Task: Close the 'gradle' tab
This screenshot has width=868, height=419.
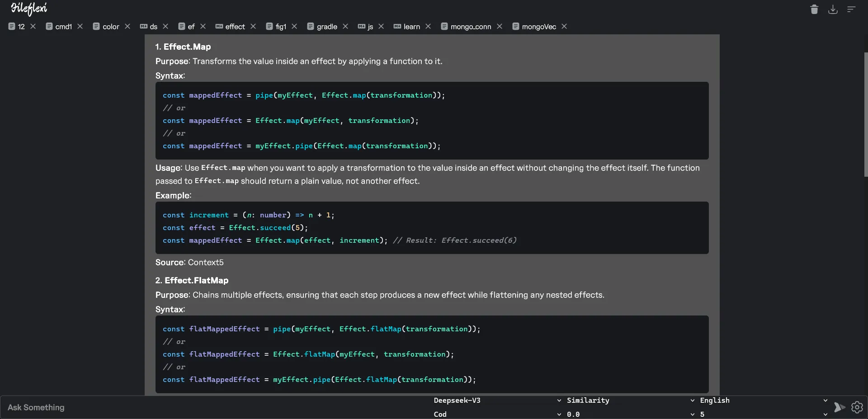Action: tap(345, 27)
